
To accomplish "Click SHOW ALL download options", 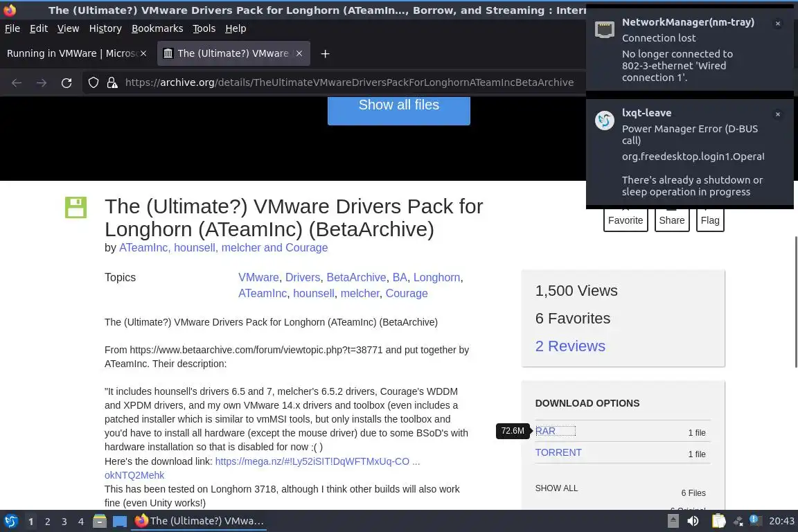I will [x=556, y=488].
